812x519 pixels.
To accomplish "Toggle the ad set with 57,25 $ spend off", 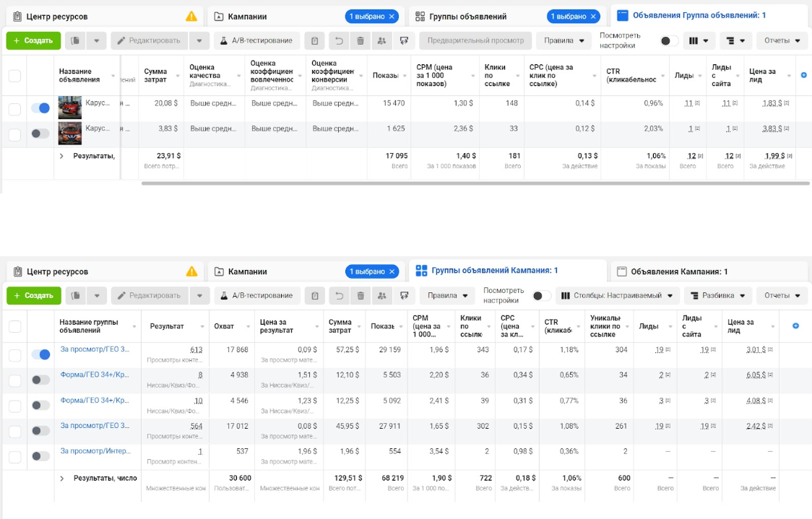I will (40, 354).
